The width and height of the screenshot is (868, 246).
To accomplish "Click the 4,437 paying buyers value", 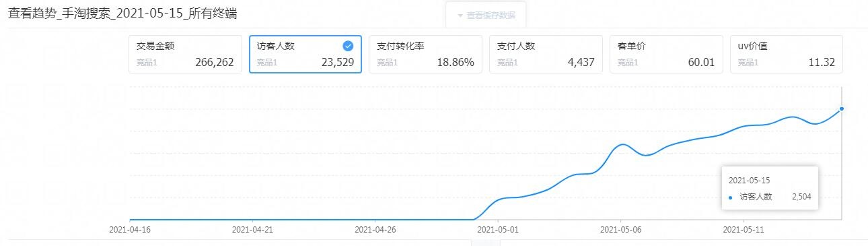I will click(581, 63).
